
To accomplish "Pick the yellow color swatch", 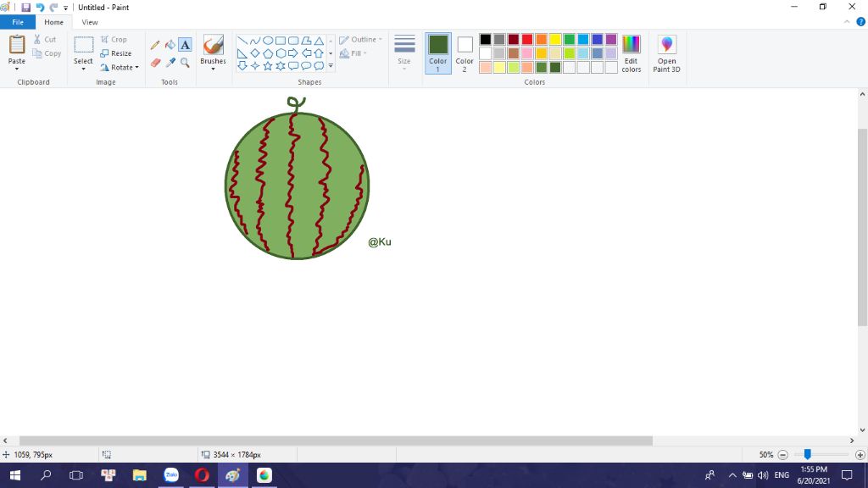I will [x=555, y=39].
